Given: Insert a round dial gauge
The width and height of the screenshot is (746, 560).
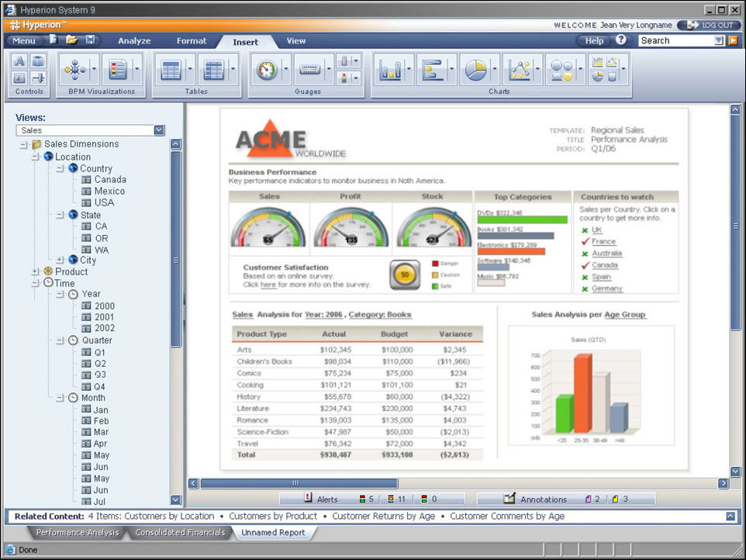Looking at the screenshot, I should [x=267, y=70].
